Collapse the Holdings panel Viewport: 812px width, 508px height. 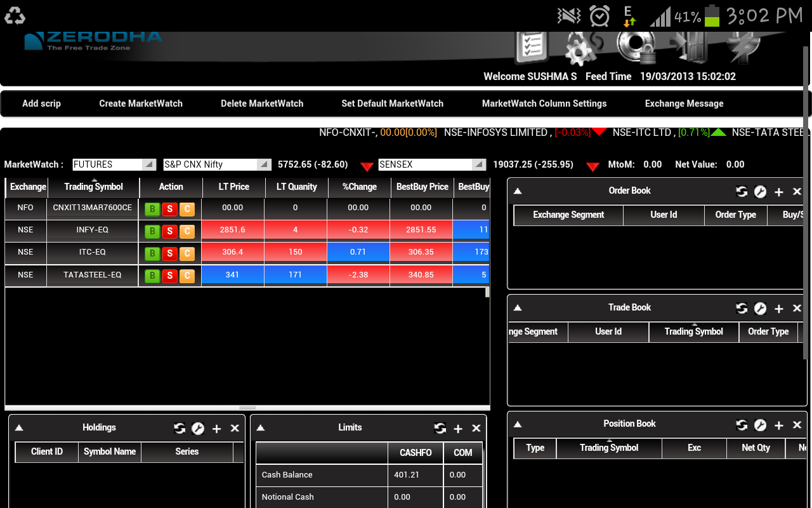[19, 428]
